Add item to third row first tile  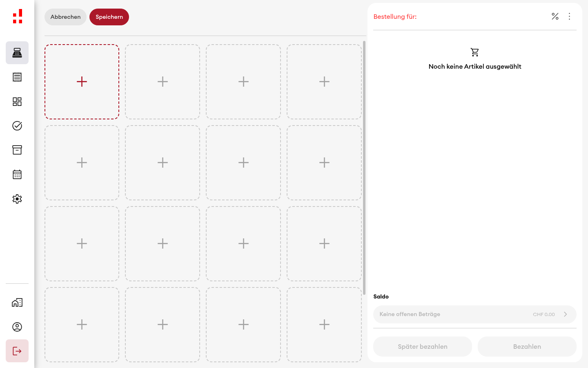[82, 244]
